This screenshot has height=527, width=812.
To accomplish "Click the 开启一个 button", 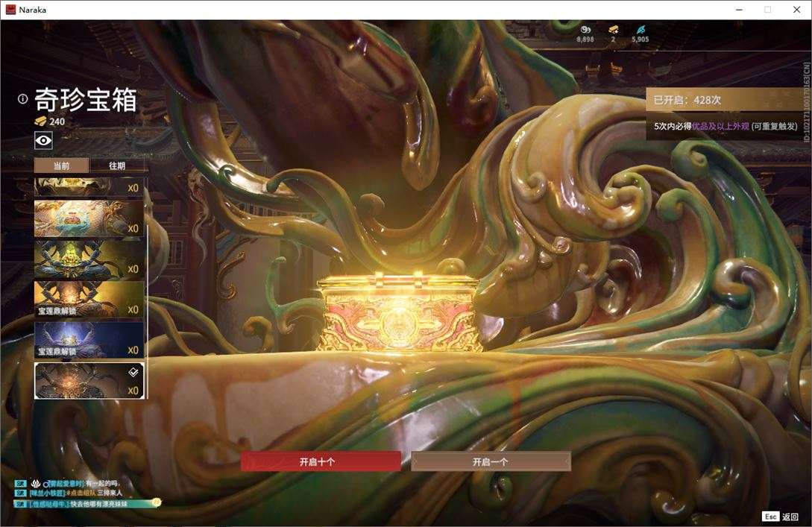I will (491, 461).
